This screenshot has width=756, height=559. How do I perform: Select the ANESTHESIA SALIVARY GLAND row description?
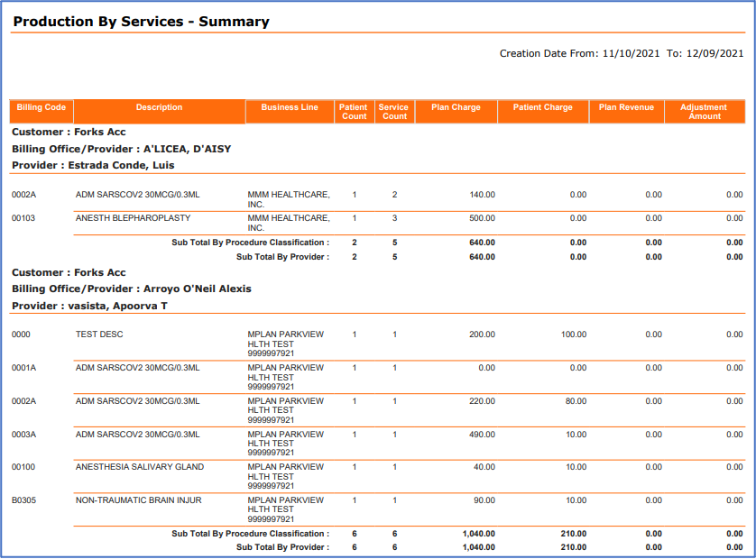click(140, 467)
